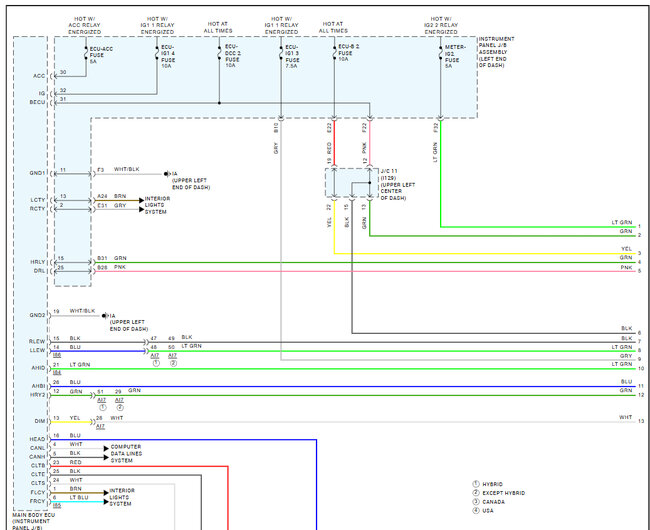
Task: Click the B31 GRN wire label
Action: (x=112, y=258)
